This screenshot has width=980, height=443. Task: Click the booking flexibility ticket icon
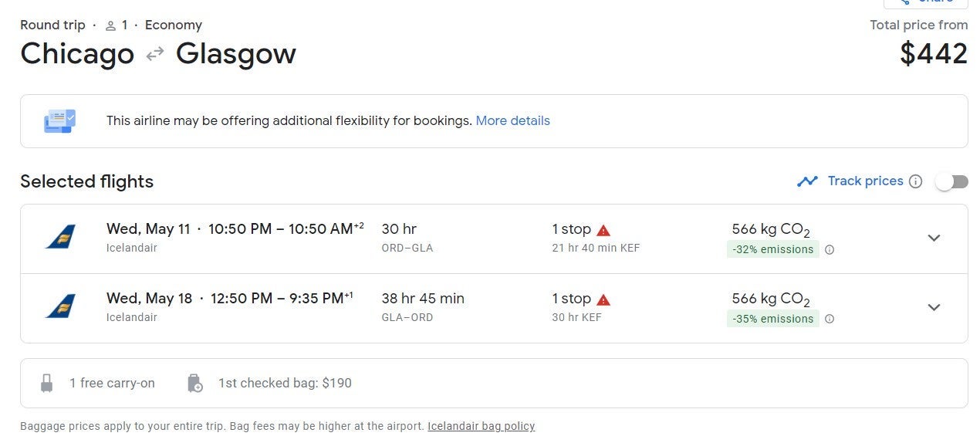60,121
